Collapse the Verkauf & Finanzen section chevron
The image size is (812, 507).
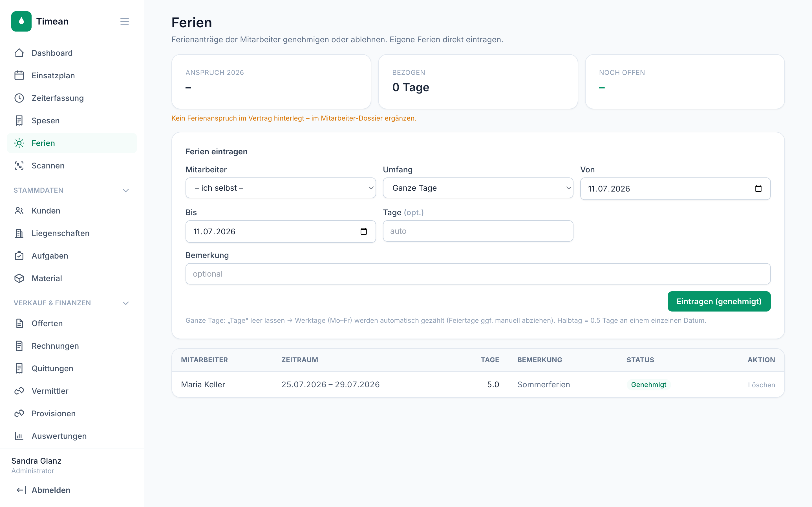125,303
